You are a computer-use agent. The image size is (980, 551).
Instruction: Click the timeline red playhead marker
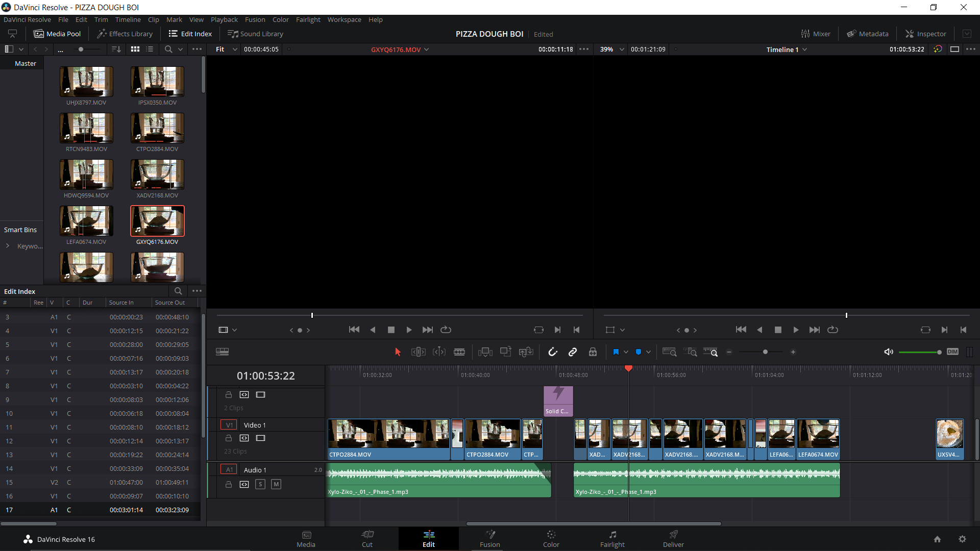click(x=628, y=368)
